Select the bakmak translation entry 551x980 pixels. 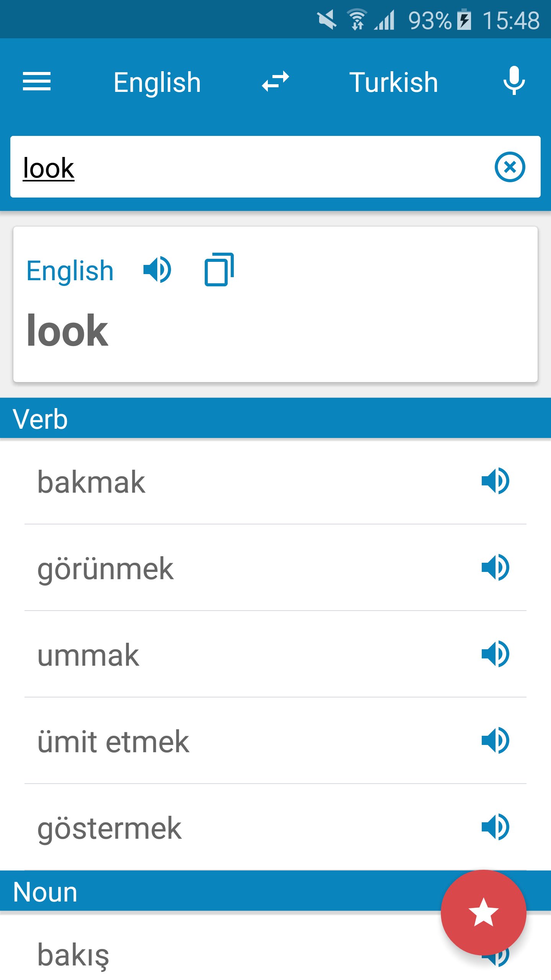[92, 482]
